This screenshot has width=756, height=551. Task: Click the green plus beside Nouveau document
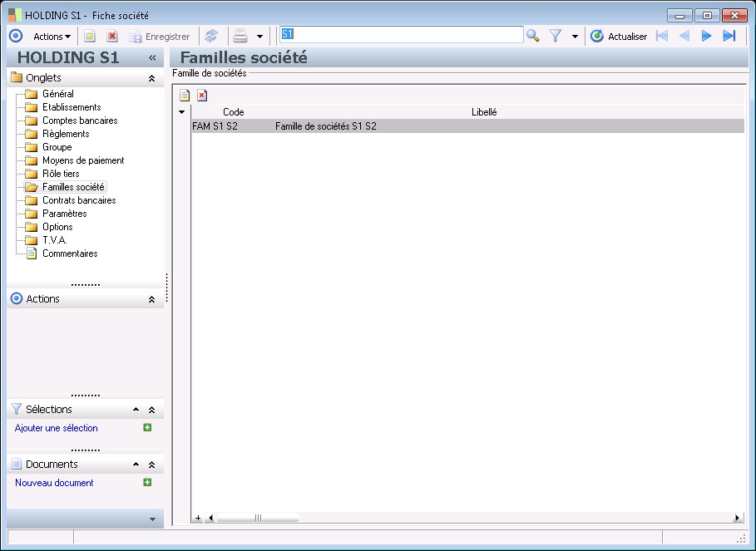point(147,482)
